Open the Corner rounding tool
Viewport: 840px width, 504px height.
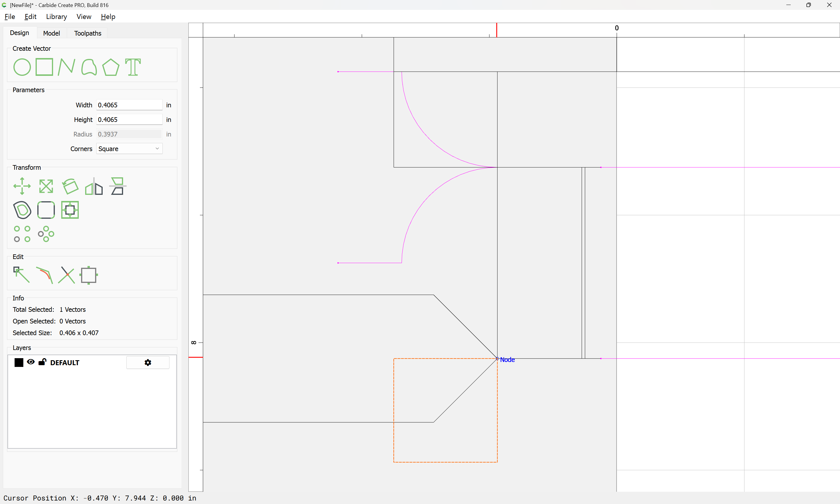[x=46, y=210]
